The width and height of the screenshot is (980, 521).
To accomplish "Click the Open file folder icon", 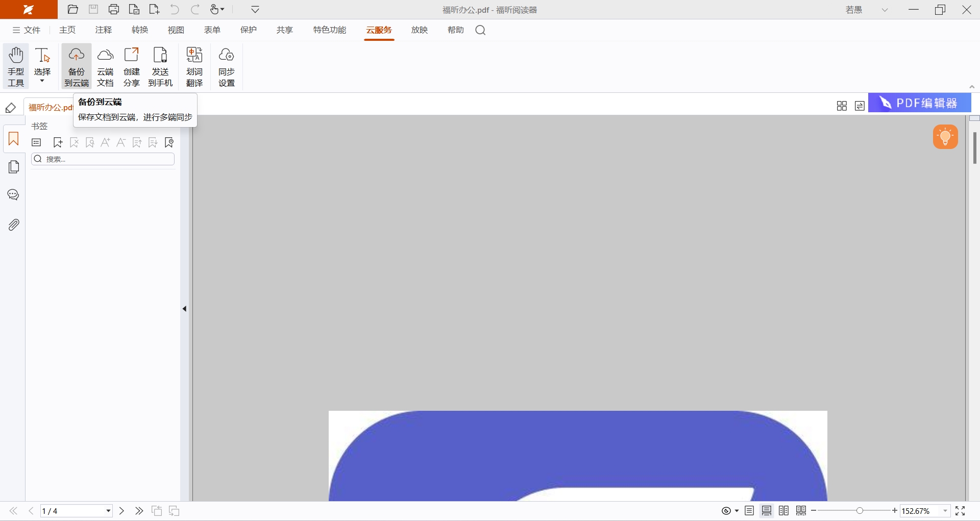I will click(73, 9).
